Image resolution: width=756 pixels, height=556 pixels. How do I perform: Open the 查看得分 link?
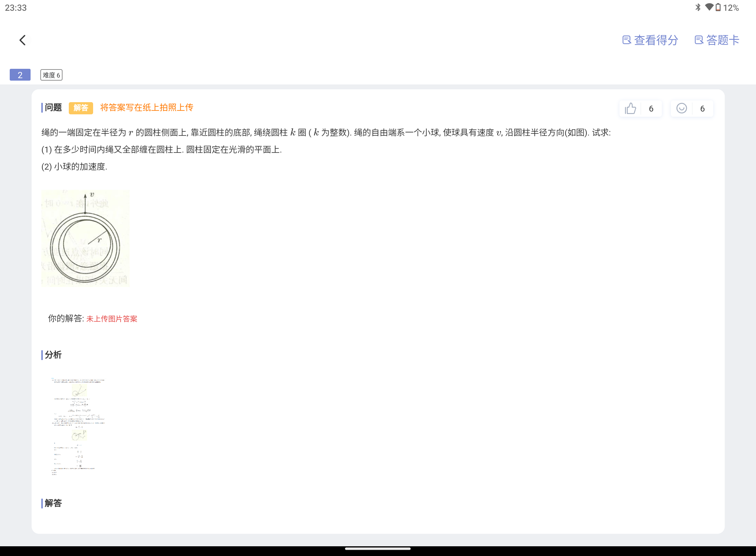pyautogui.click(x=656, y=40)
